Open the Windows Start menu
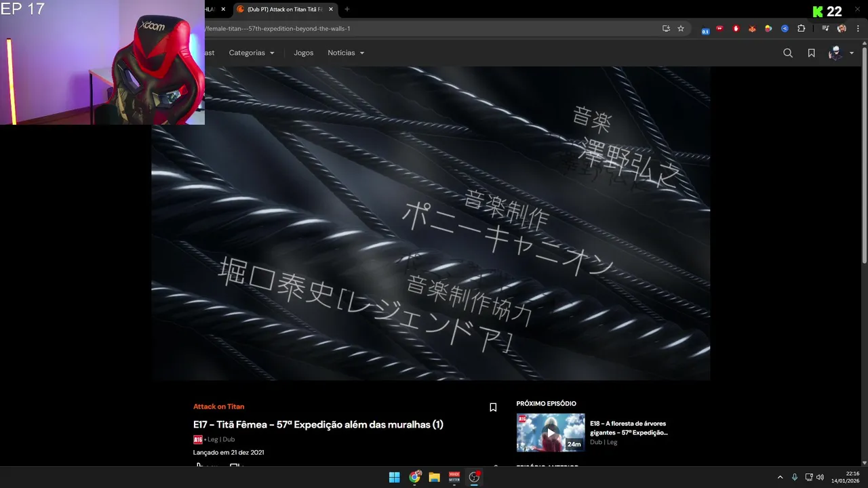Screen dimensions: 868x488 click(394, 477)
